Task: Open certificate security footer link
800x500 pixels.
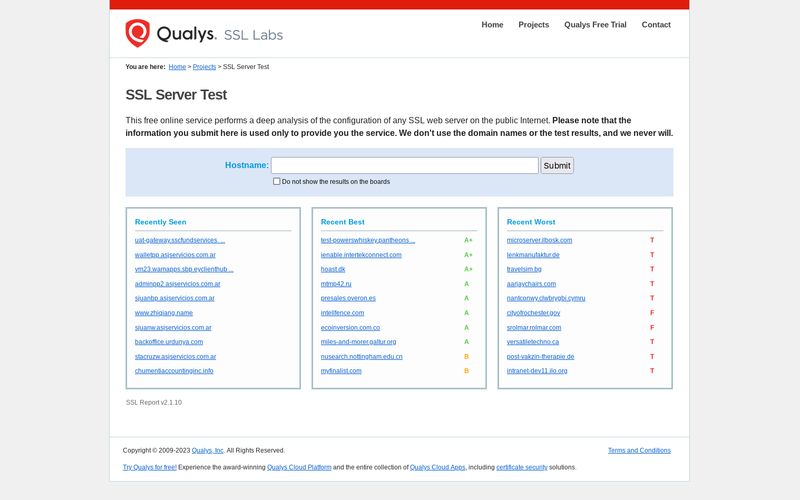Action: 521,467
